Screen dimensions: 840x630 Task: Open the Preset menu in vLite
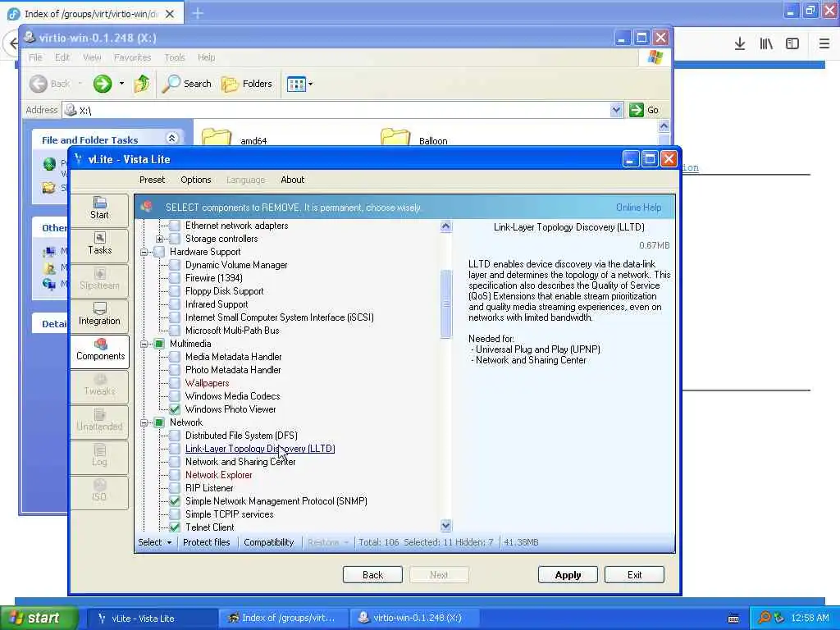(x=152, y=180)
